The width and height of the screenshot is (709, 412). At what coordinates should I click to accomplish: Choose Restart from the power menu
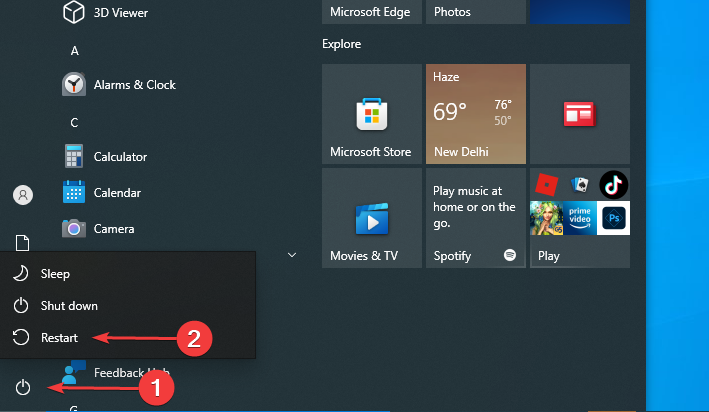(128, 338)
